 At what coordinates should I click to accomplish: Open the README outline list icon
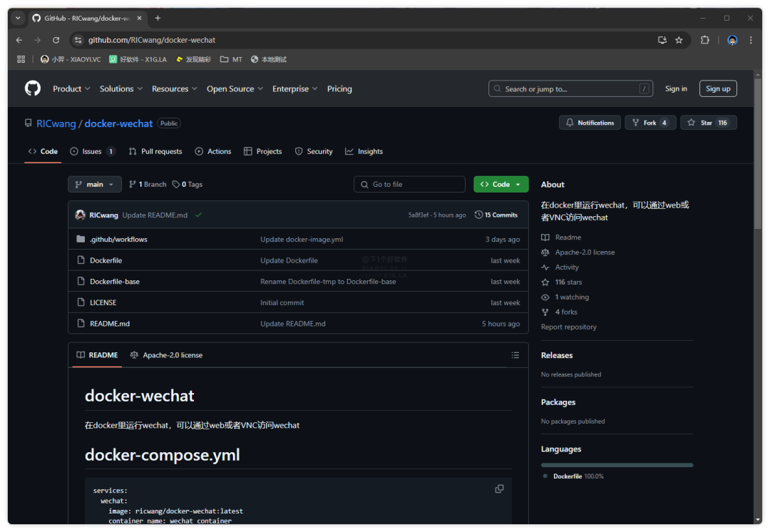(515, 355)
